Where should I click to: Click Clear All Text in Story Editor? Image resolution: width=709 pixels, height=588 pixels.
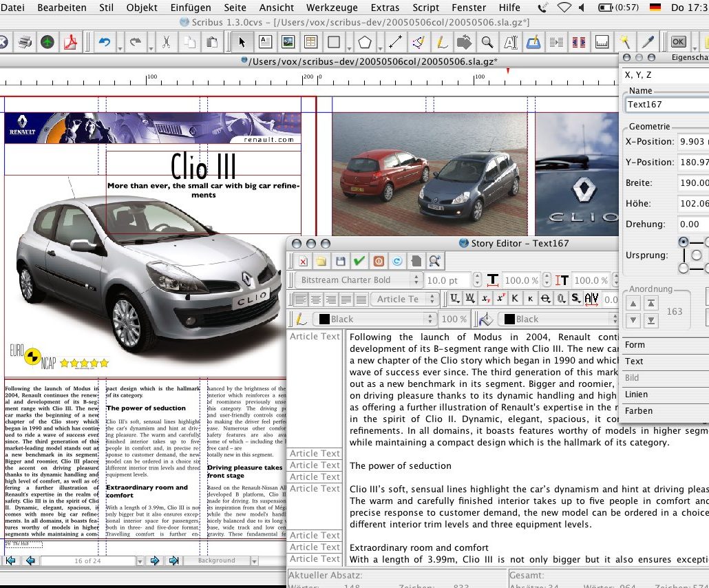[303, 261]
